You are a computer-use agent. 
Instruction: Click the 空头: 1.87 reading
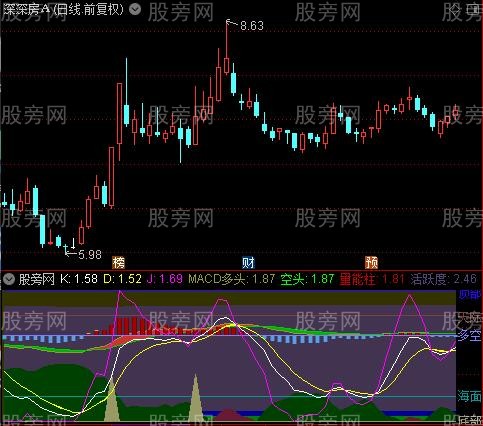(x=307, y=279)
